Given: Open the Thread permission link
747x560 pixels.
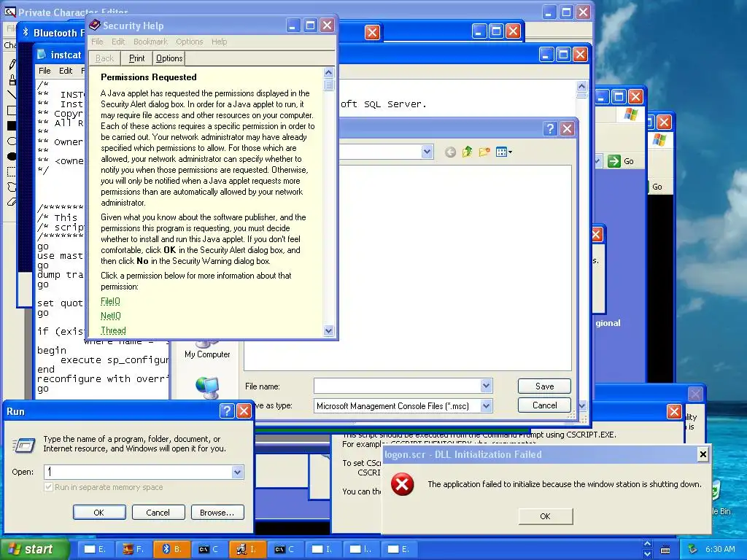Looking at the screenshot, I should (113, 330).
